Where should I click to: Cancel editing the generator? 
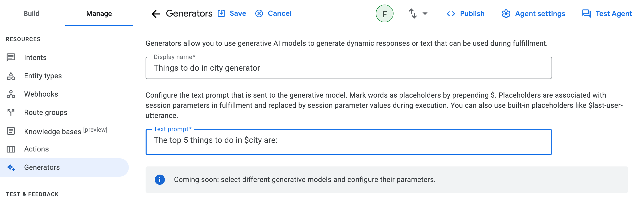(273, 13)
